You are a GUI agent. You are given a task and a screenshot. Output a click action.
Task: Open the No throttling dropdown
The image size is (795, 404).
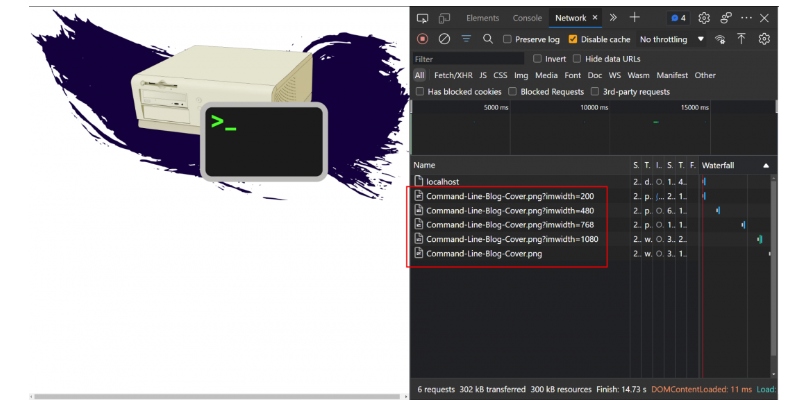671,40
